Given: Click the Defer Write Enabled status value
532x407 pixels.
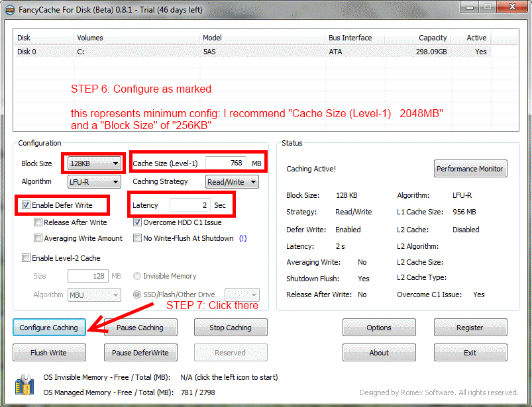Looking at the screenshot, I should click(x=348, y=230).
